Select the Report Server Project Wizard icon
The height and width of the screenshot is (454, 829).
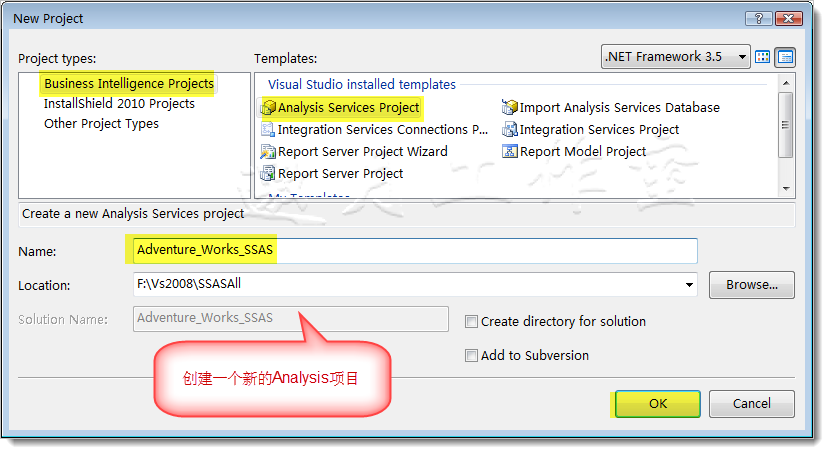269,152
